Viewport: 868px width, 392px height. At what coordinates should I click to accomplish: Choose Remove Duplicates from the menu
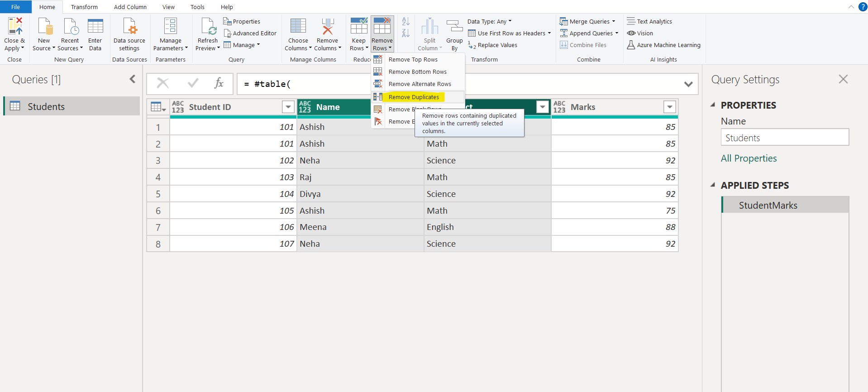(413, 97)
